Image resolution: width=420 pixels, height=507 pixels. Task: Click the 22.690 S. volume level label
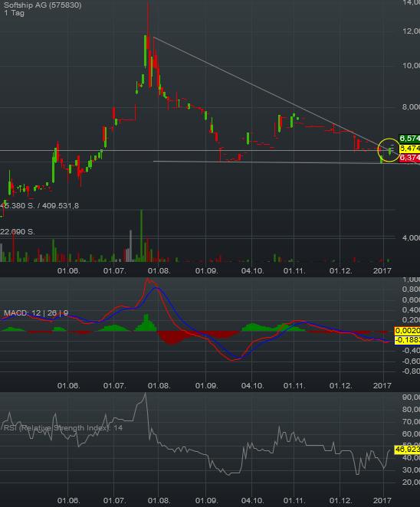pyautogui.click(x=18, y=232)
